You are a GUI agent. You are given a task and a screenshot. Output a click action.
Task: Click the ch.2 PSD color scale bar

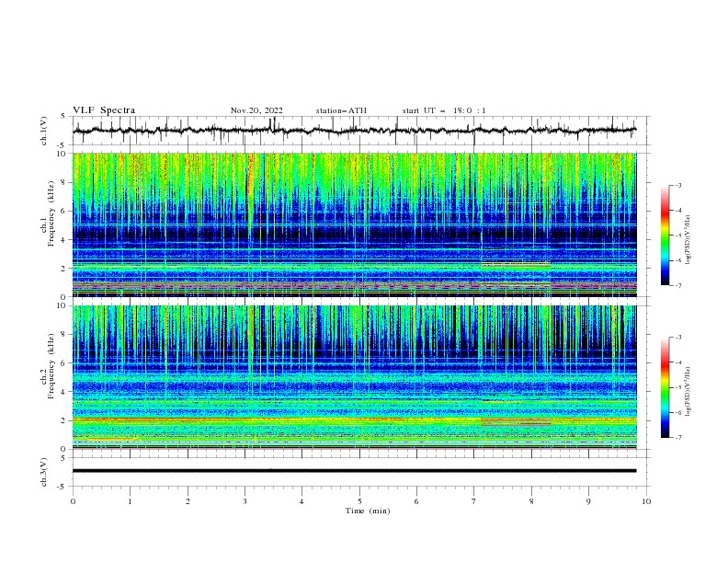tap(665, 387)
